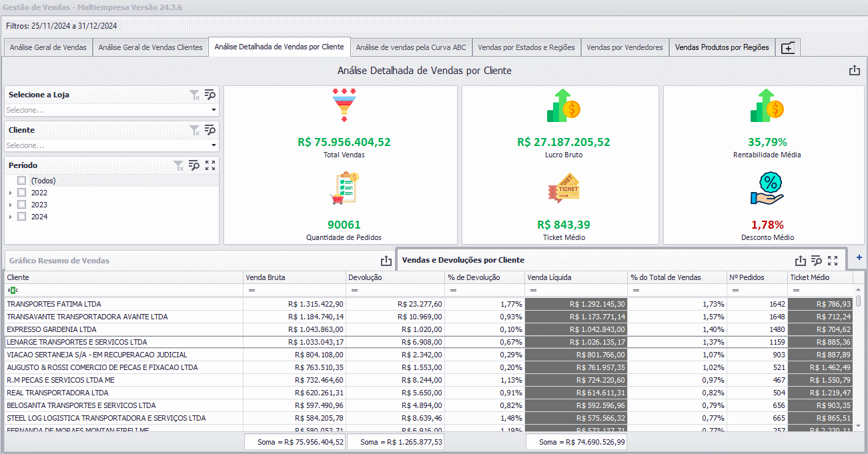This screenshot has width=868, height=454.
Task: Switch to Gráfico Resumo de Vendas panel tab
Action: [59, 261]
